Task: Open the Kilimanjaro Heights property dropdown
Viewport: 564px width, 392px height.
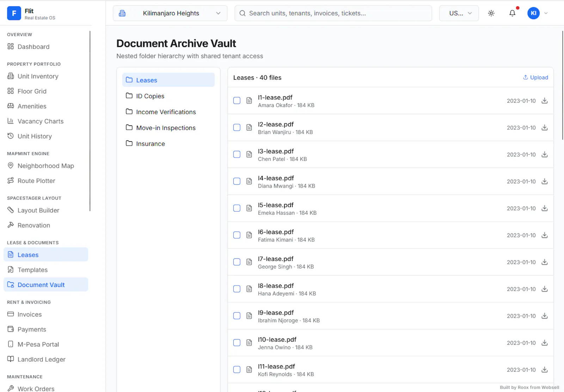Action: tap(170, 13)
